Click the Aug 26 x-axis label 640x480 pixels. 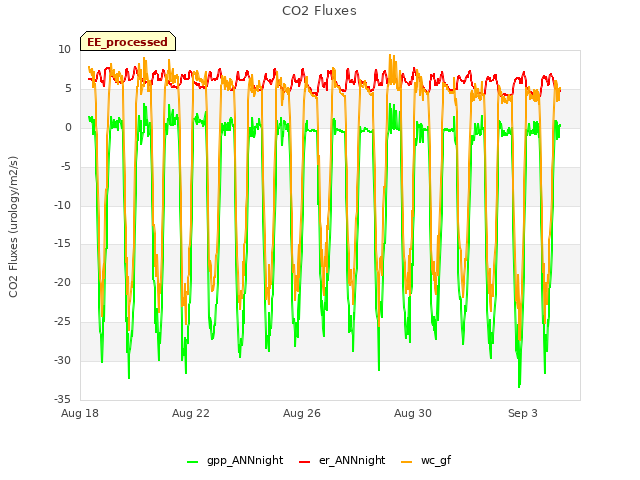(302, 413)
